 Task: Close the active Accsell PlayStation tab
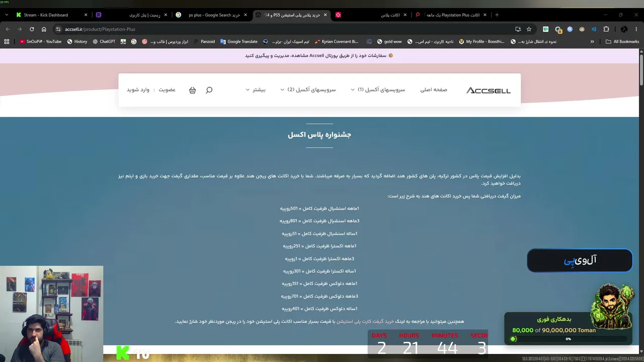point(325,15)
